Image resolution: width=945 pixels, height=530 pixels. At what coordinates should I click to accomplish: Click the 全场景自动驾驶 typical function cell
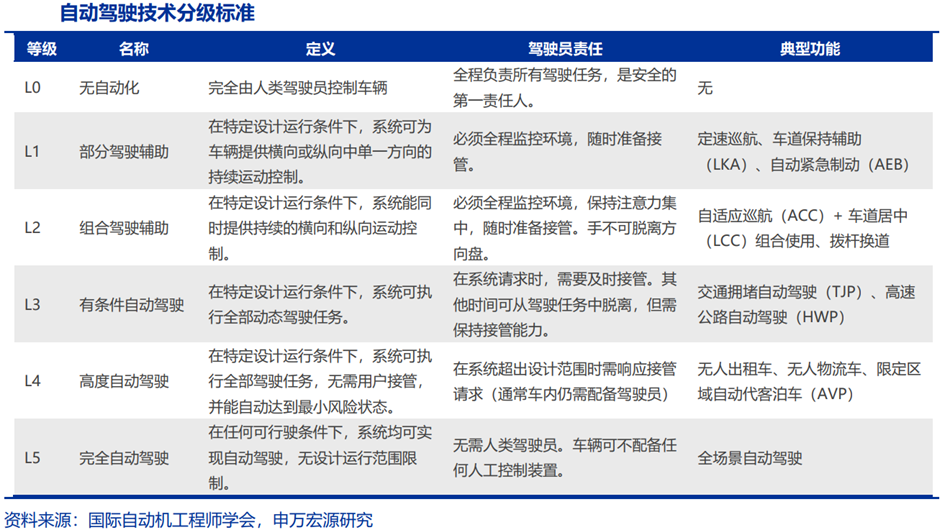pos(750,458)
